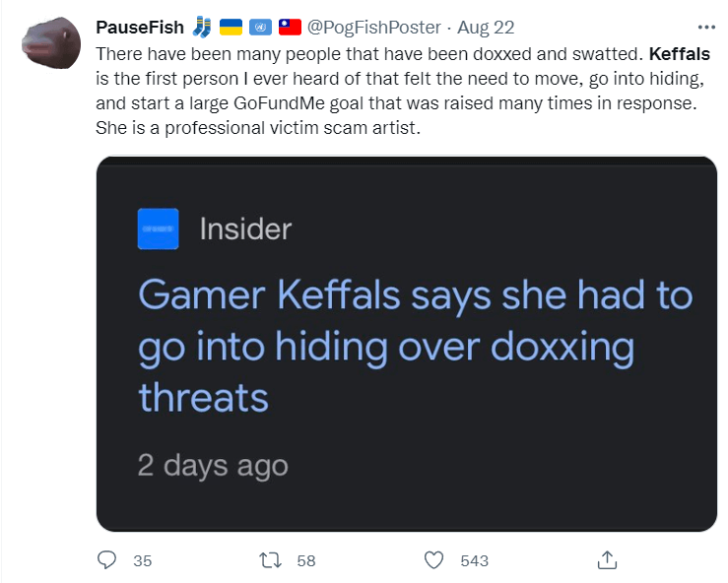Click the reply count 35
The image size is (728, 583).
143,560
